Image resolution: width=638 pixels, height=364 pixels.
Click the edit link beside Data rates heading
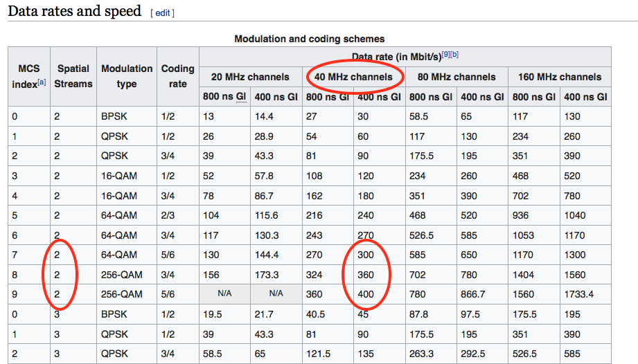[x=162, y=13]
